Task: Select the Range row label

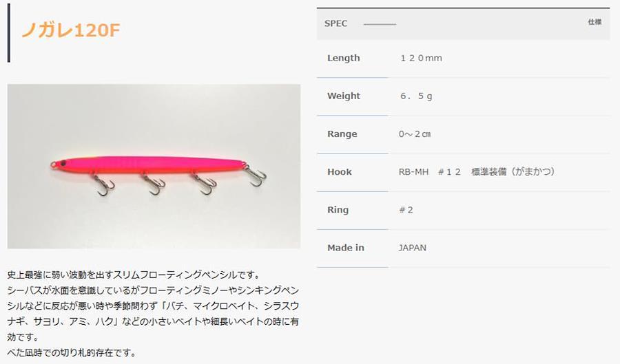Action: (x=342, y=134)
